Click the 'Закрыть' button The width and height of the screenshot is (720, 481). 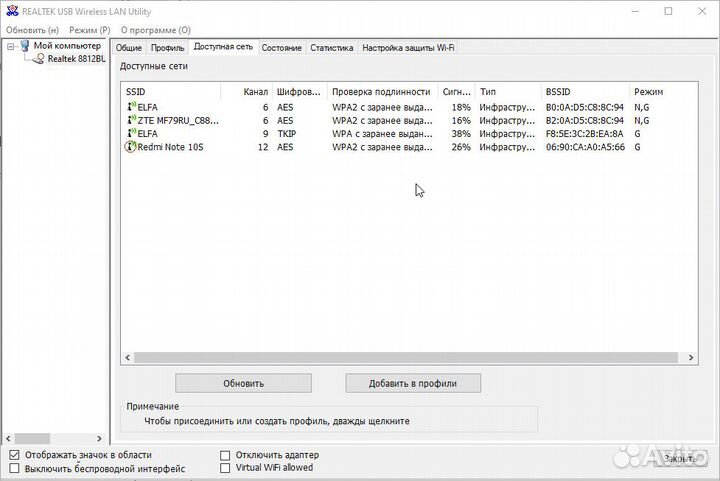pyautogui.click(x=680, y=458)
